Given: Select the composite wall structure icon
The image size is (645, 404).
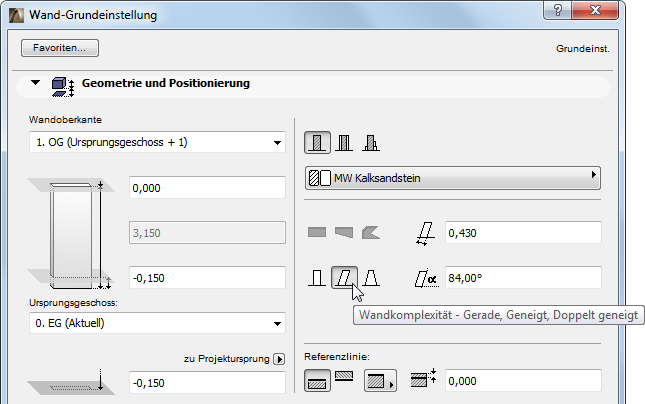Looking at the screenshot, I should tap(344, 143).
